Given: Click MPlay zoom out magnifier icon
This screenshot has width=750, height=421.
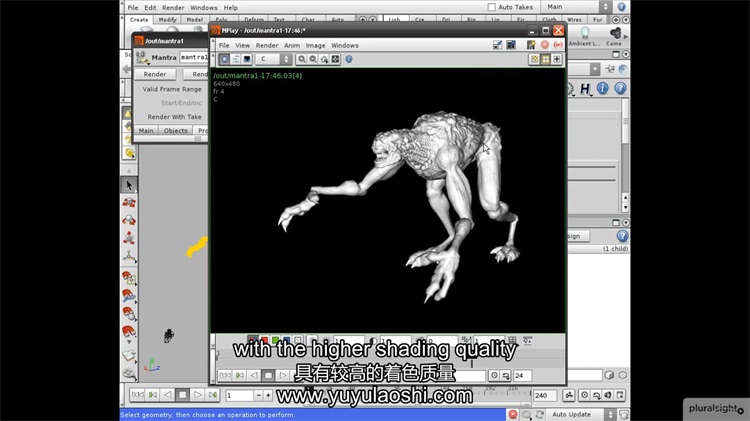Looking at the screenshot, I should coord(313,59).
